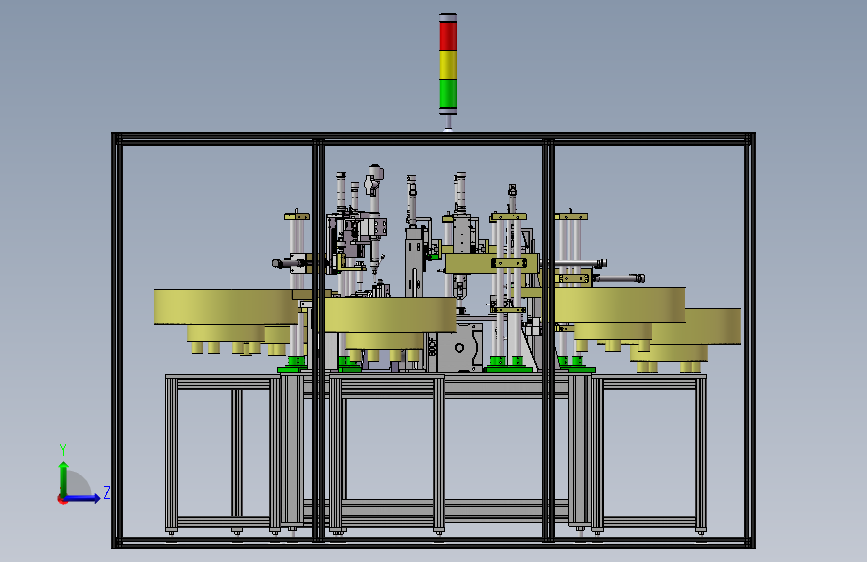Click the green Y axis arrow of the triad
The width and height of the screenshot is (867, 562).
point(64,479)
